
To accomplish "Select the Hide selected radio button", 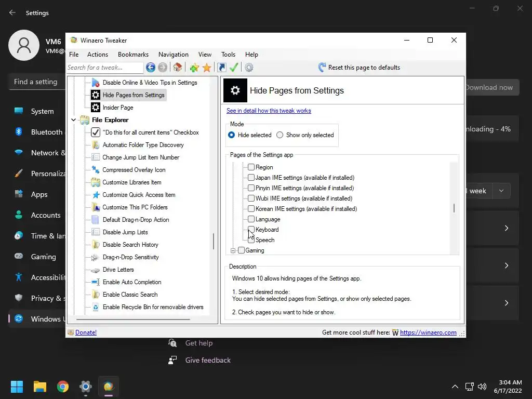I will pos(231,135).
